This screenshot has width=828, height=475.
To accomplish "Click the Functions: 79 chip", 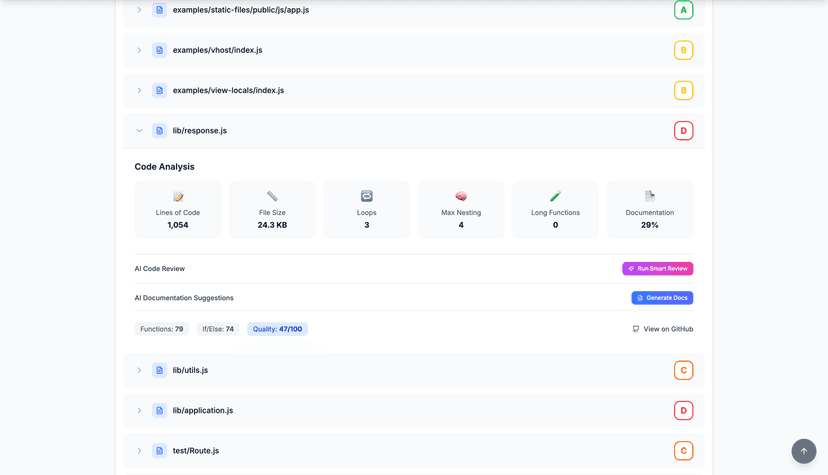I will (162, 329).
